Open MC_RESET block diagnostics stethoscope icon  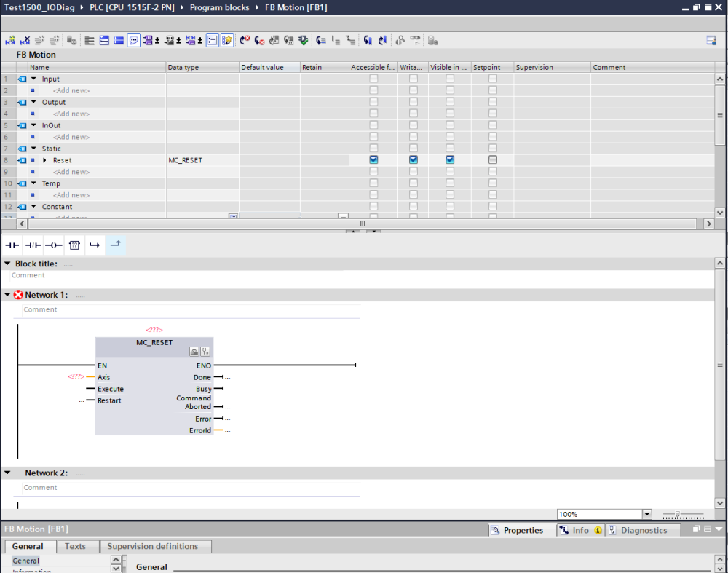(x=205, y=352)
